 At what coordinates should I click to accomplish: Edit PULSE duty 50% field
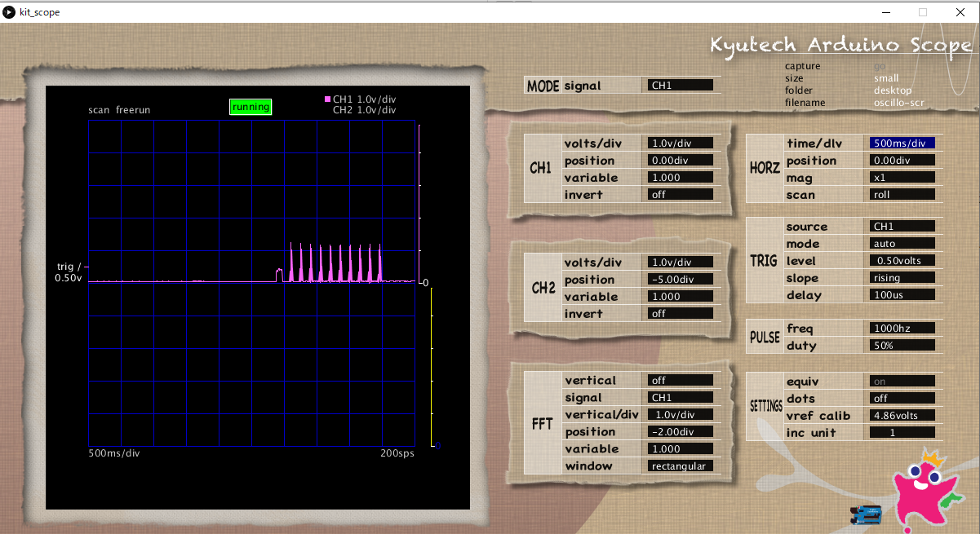tap(902, 346)
